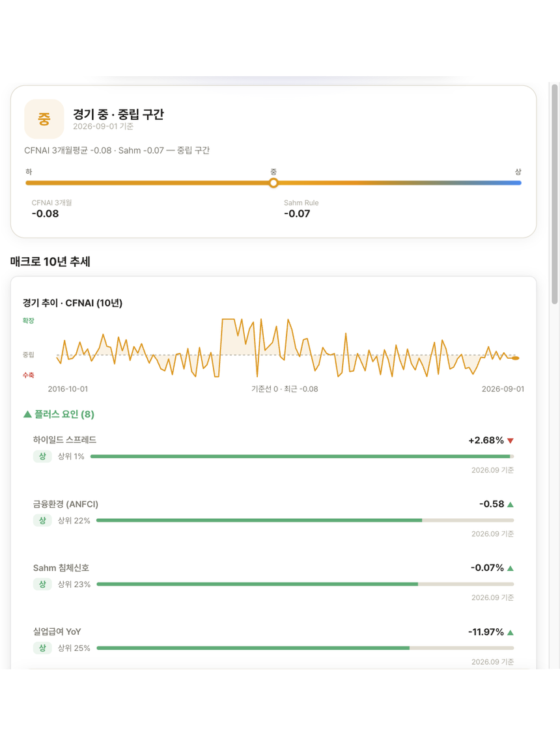This screenshot has height=746, width=560.
Task: Click the 2016-10-01 start date label
Action: (68, 389)
